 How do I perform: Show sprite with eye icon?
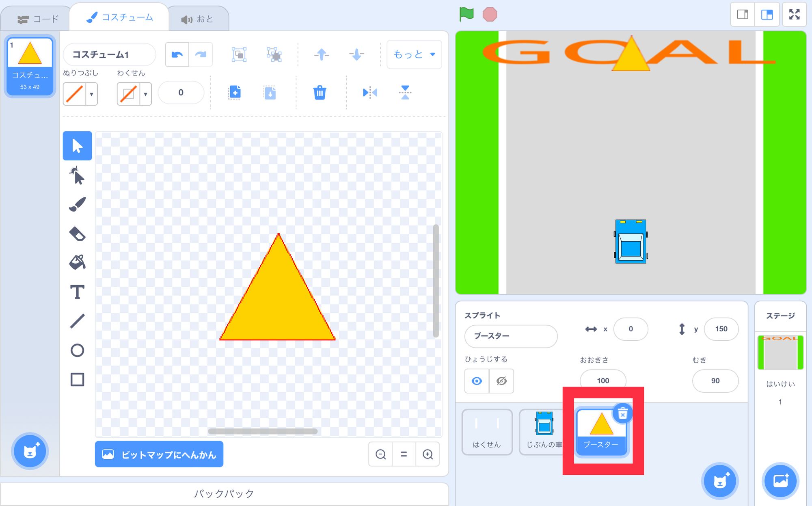click(x=477, y=381)
